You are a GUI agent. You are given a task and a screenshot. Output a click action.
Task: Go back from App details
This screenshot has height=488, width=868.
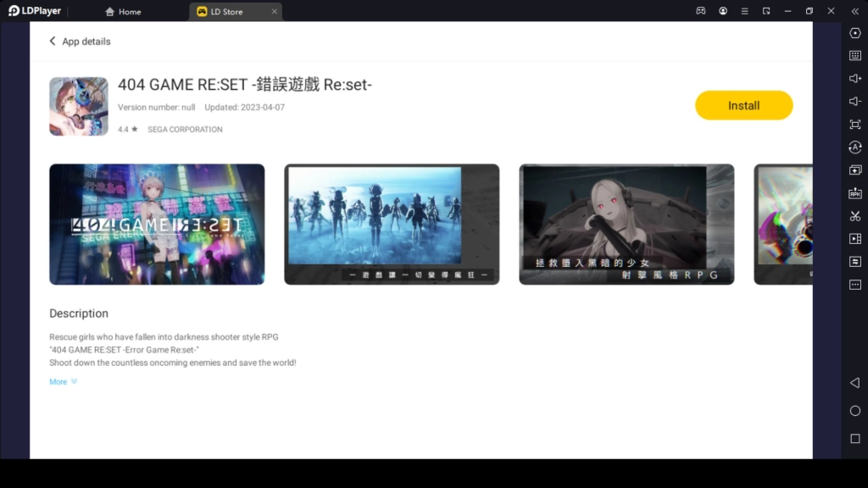pos(53,42)
